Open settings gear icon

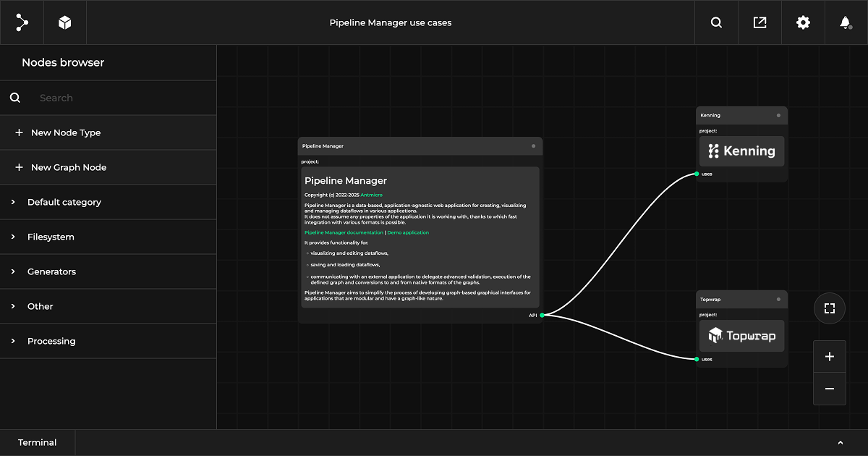tap(803, 22)
